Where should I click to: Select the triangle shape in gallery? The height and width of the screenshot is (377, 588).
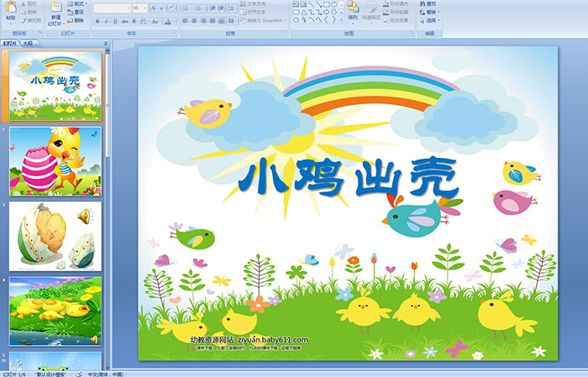(x=303, y=12)
